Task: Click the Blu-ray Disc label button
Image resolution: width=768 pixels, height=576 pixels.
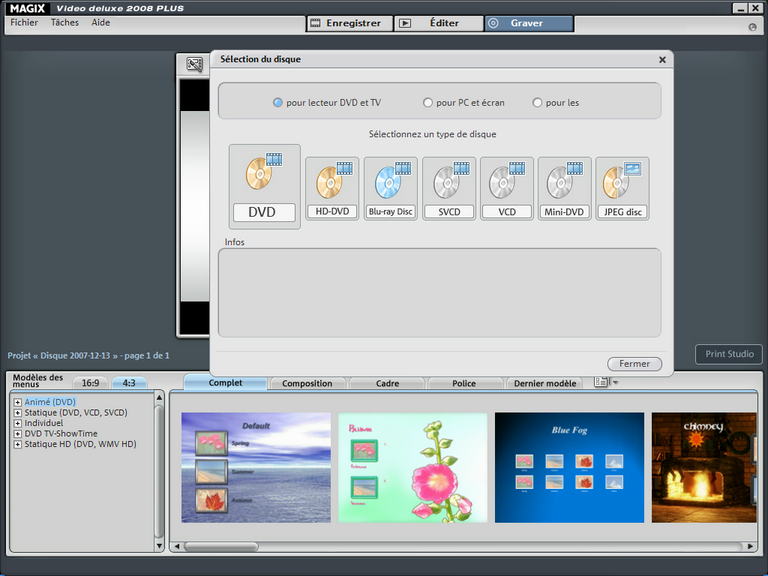Action: (391, 212)
